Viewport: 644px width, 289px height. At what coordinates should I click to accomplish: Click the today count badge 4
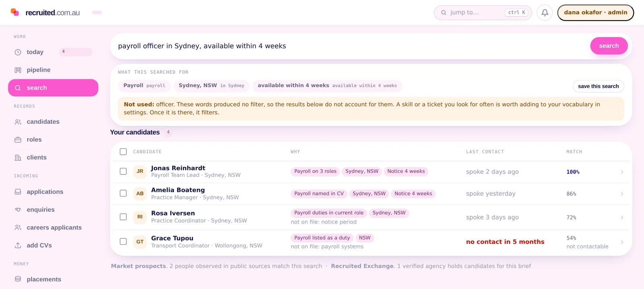coord(76,52)
